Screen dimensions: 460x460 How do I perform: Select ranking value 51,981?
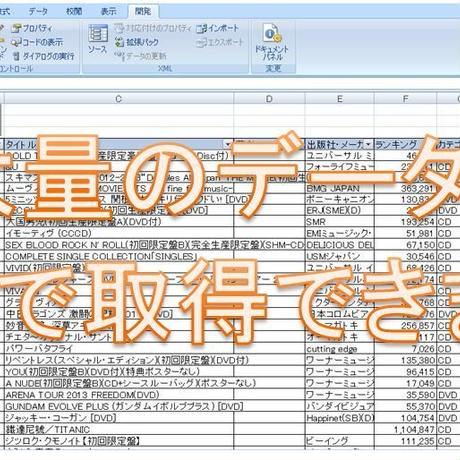click(x=405, y=233)
